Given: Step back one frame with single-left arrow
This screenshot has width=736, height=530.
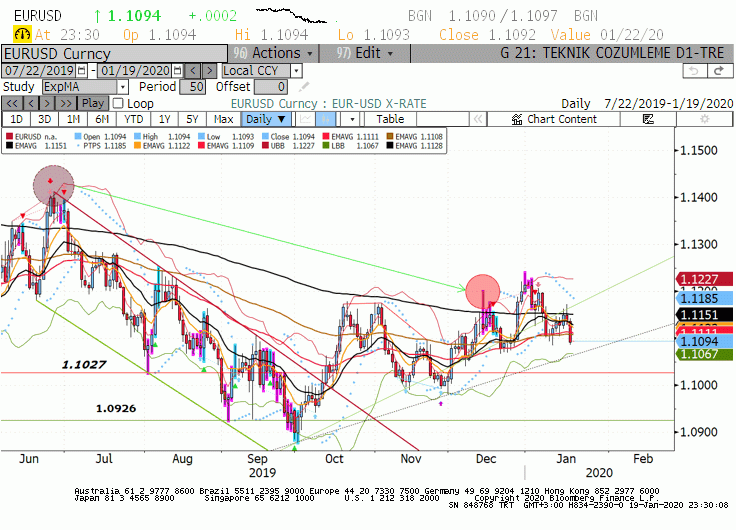Looking at the screenshot, I should pyautogui.click(x=31, y=103).
